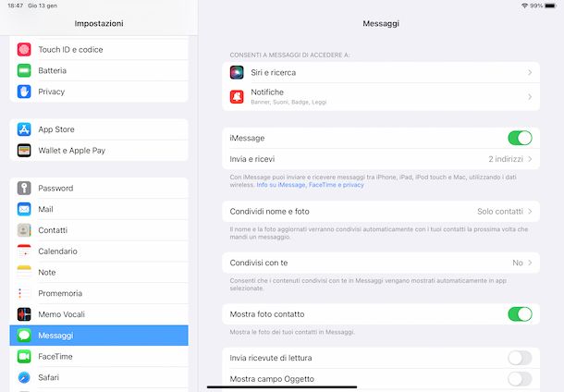Screen dimensions: 564x392
Task: Tap the Siri e ricerca label
Action: (274, 72)
